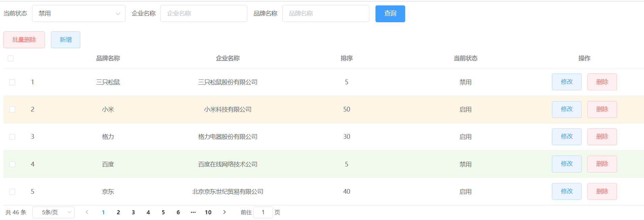
Task: Click the 三只松鼠股份有限公司 company cell
Action: pyautogui.click(x=228, y=82)
